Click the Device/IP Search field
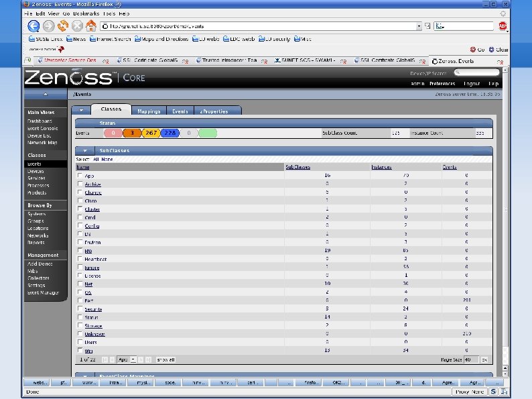 476,72
